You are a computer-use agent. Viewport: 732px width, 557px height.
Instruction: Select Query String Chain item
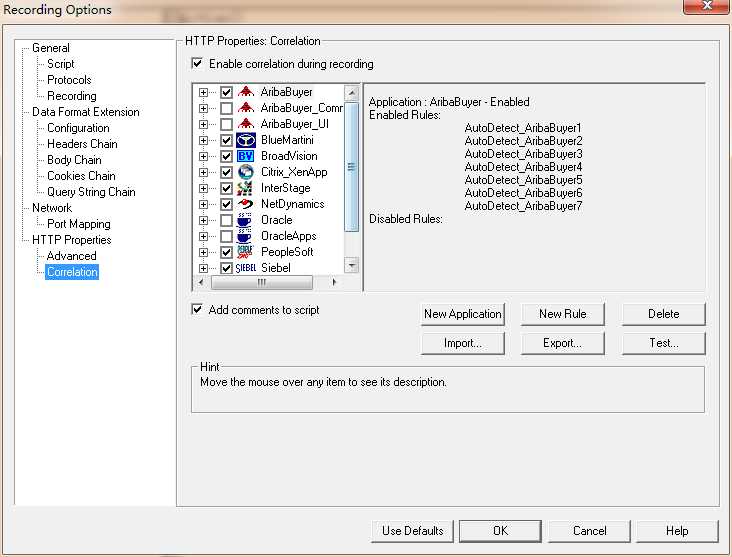(91, 192)
